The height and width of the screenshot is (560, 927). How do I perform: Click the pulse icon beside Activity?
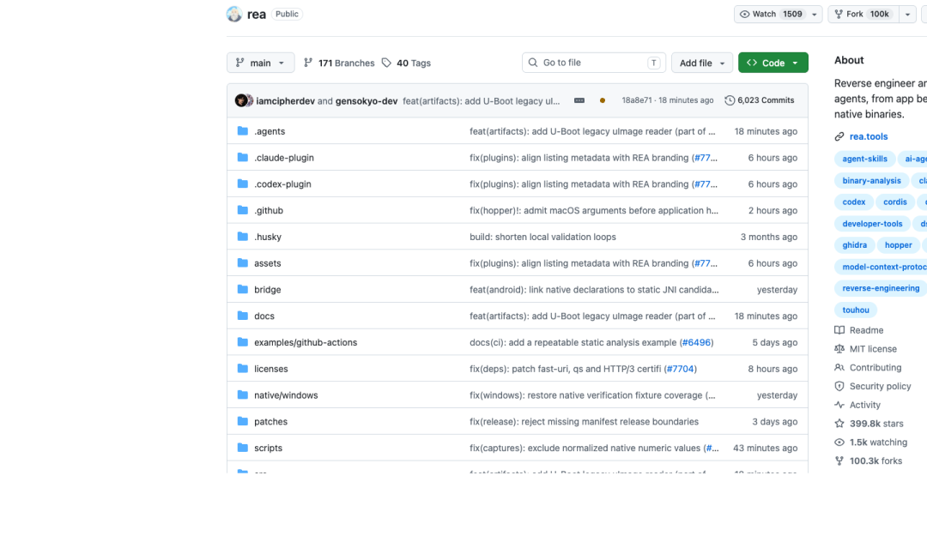839,405
